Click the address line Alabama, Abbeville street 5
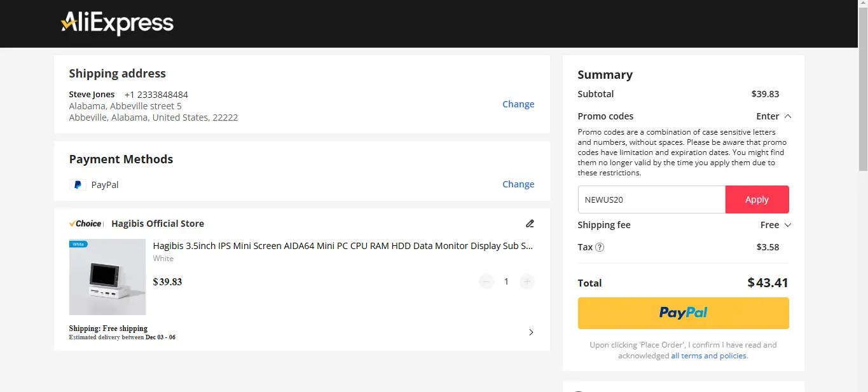Image resolution: width=868 pixels, height=392 pixels. point(125,106)
